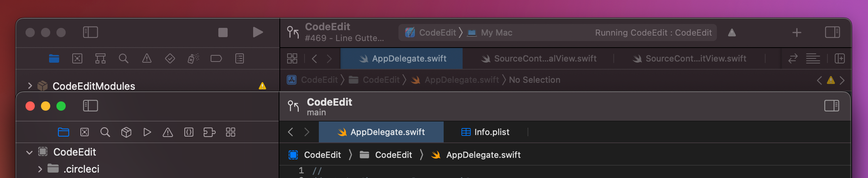The width and height of the screenshot is (868, 178).
Task: Open four-squares grid navigator in CodeEdit
Action: click(x=231, y=132)
